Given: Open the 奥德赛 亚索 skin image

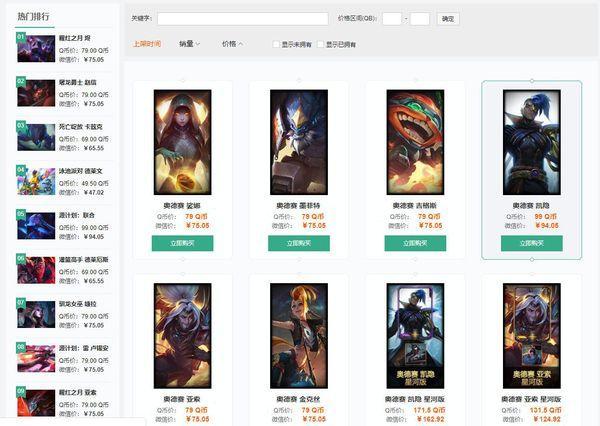Looking at the screenshot, I should (x=183, y=336).
